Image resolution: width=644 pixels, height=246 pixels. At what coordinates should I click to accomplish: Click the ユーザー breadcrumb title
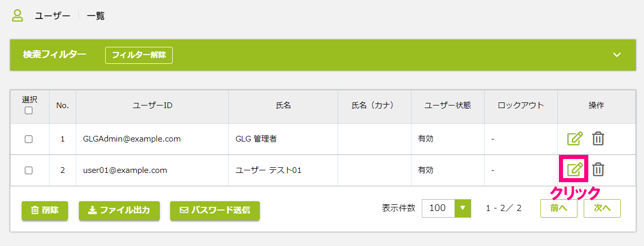point(53,16)
